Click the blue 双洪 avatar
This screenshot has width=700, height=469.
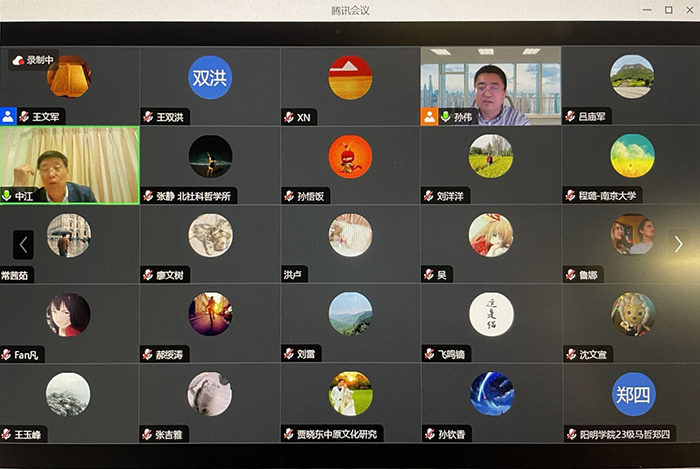click(x=210, y=78)
